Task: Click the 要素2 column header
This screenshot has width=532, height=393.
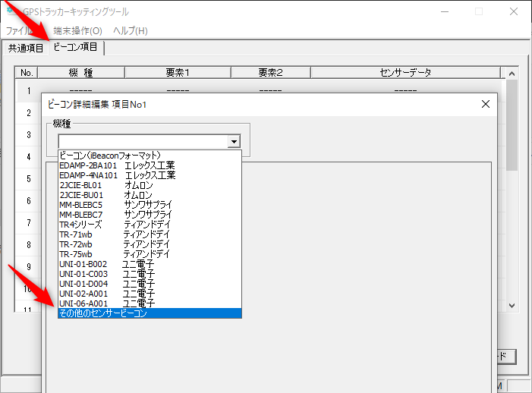Action: point(271,73)
